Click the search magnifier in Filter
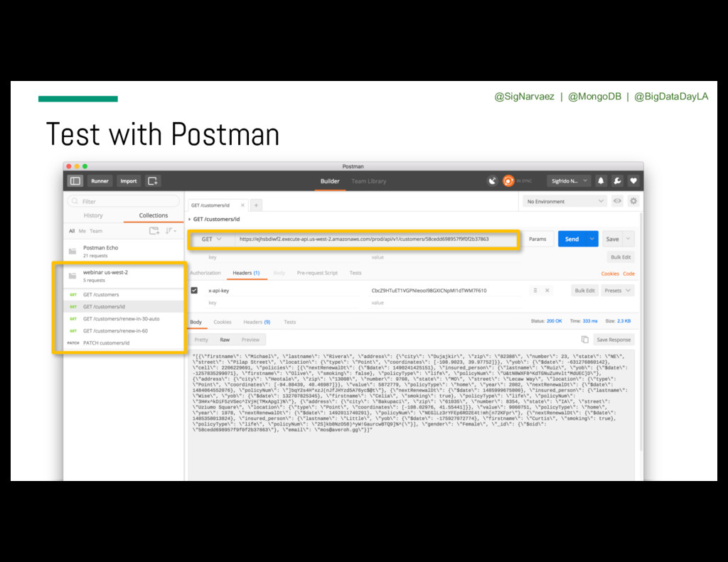Viewport: 728px width, 562px height. [74, 201]
